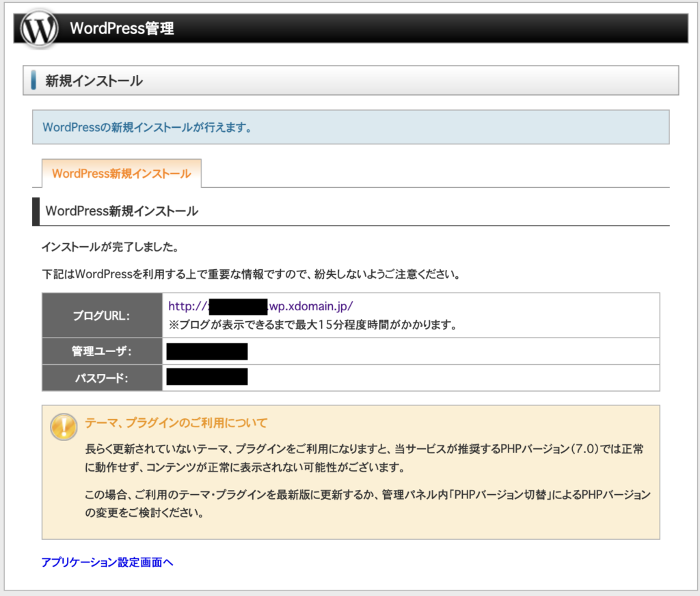700x596 pixels.
Task: Click the redacted パスワード value
Action: click(206, 377)
